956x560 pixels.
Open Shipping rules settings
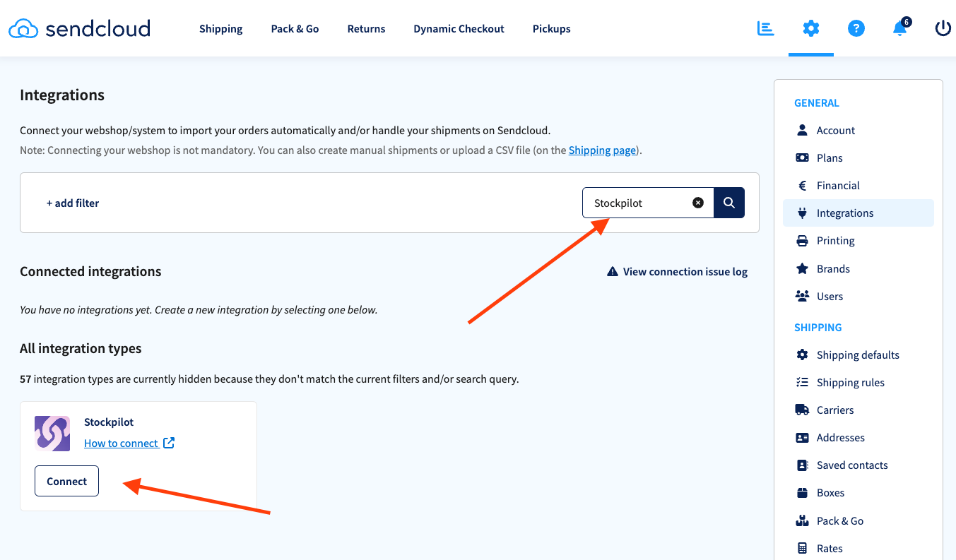click(858, 382)
